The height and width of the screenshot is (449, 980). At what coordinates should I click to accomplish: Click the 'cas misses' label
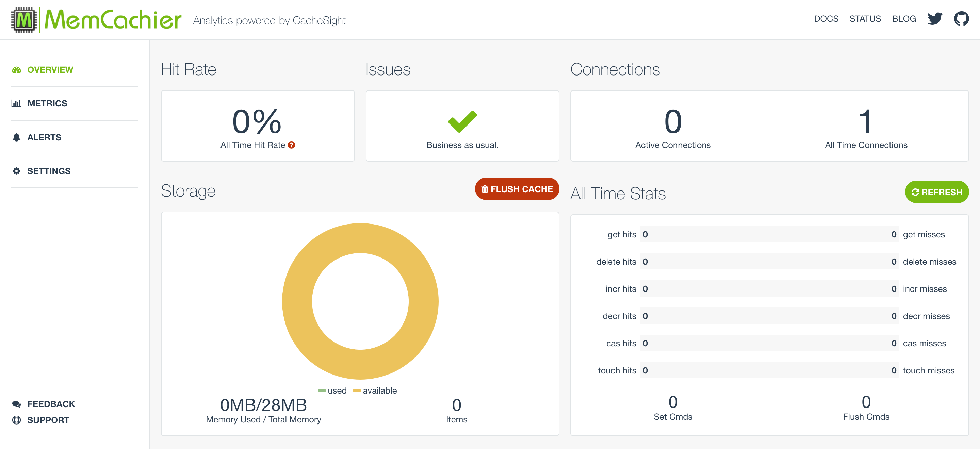(x=925, y=343)
